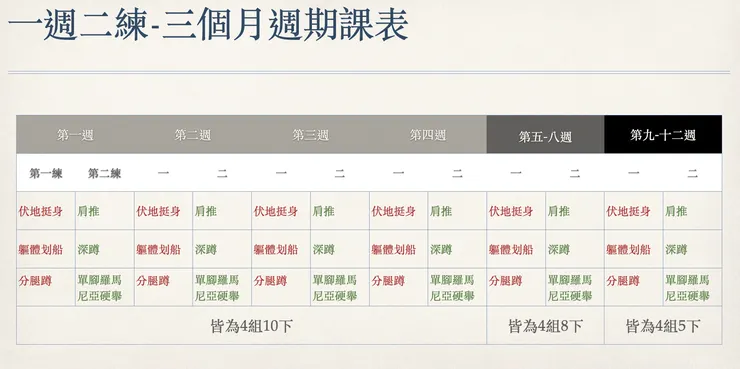
Task: Click 肩推 in the 第二週 column
Action: coord(206,211)
